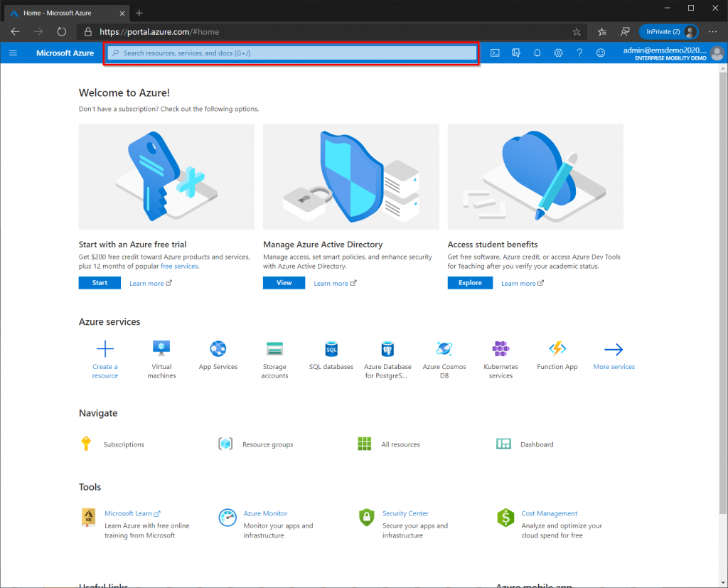The image size is (728, 588).
Task: Open the Directory + subscription filter icon
Action: pos(516,53)
